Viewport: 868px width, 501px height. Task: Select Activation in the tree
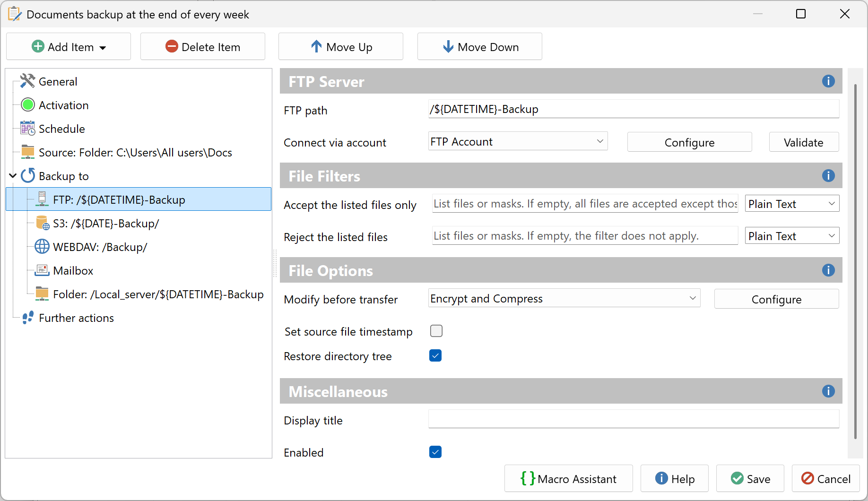(63, 105)
